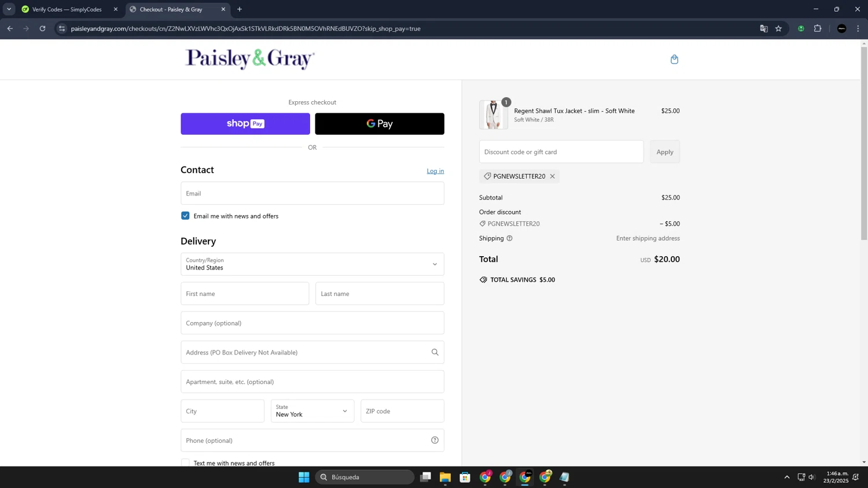Click the browser address bar URL

point(245,28)
